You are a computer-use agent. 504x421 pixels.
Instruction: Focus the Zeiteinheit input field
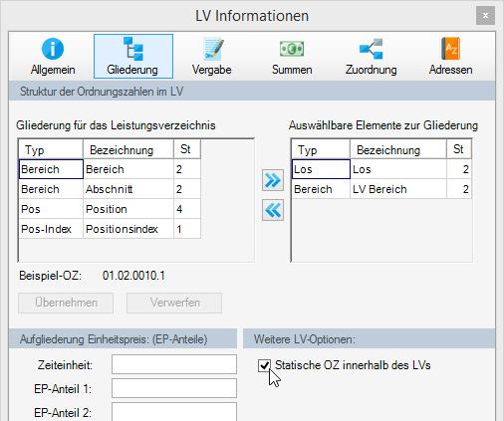174,364
